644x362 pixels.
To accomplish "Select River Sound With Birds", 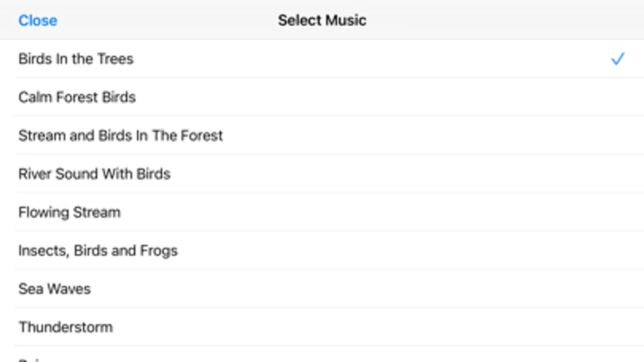I will 94,174.
